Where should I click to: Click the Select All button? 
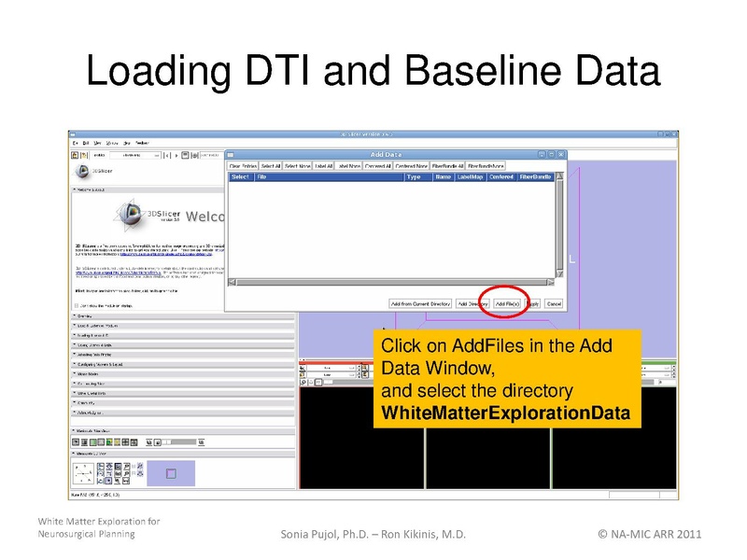[270, 165]
